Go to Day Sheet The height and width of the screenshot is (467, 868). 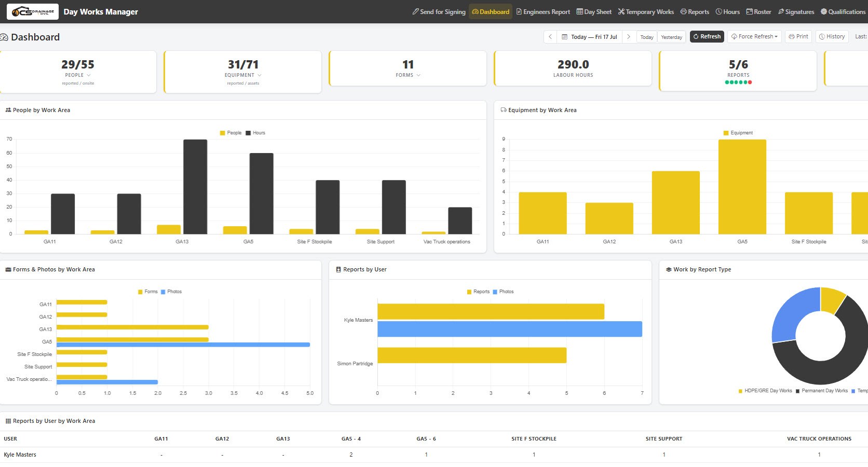(x=594, y=11)
